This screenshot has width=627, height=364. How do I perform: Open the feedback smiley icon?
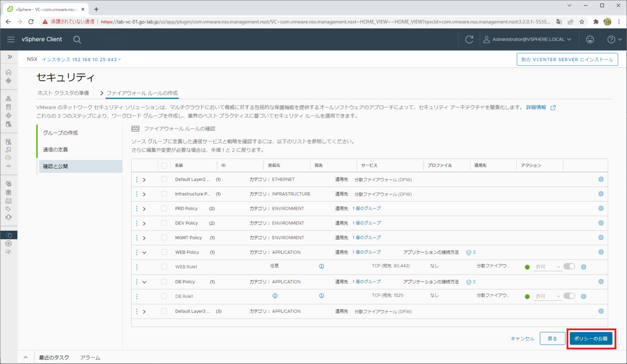pos(590,39)
